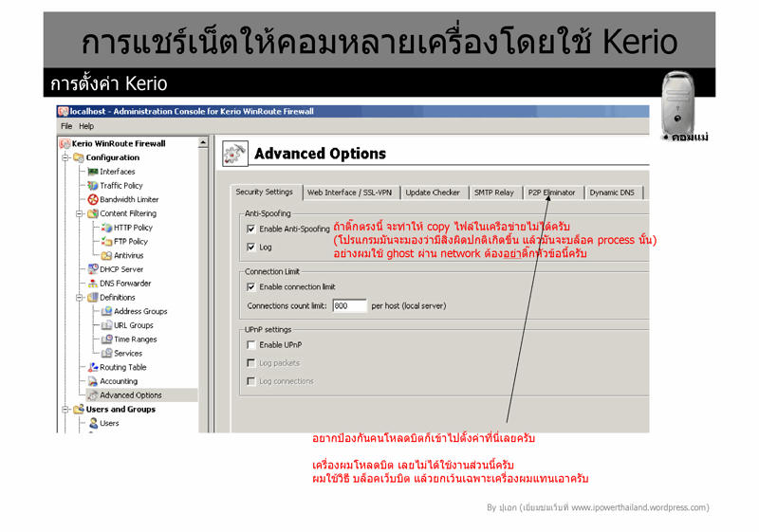Screen dimensions: 759x532
Task: Click the Time Ranges icon
Action: click(x=107, y=339)
